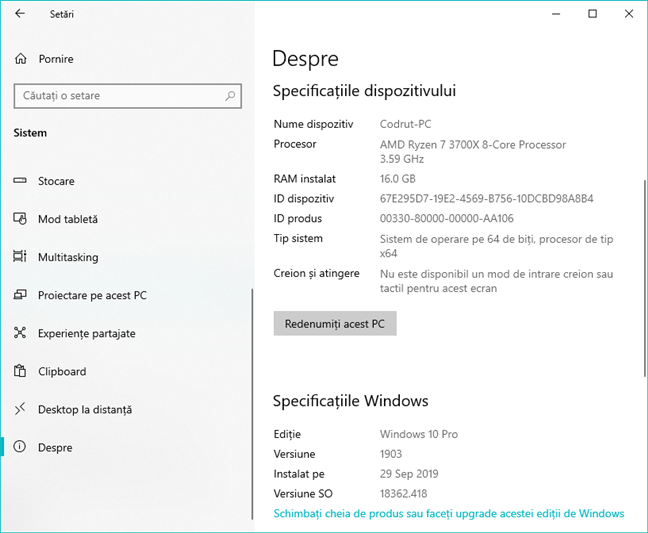This screenshot has height=533, width=648.
Task: Maximize the Setări window
Action: click(592, 14)
